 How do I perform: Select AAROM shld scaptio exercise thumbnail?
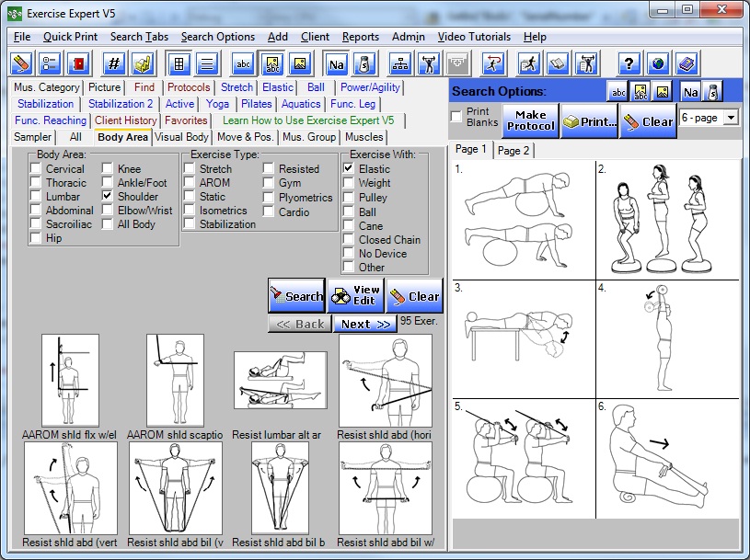175,381
